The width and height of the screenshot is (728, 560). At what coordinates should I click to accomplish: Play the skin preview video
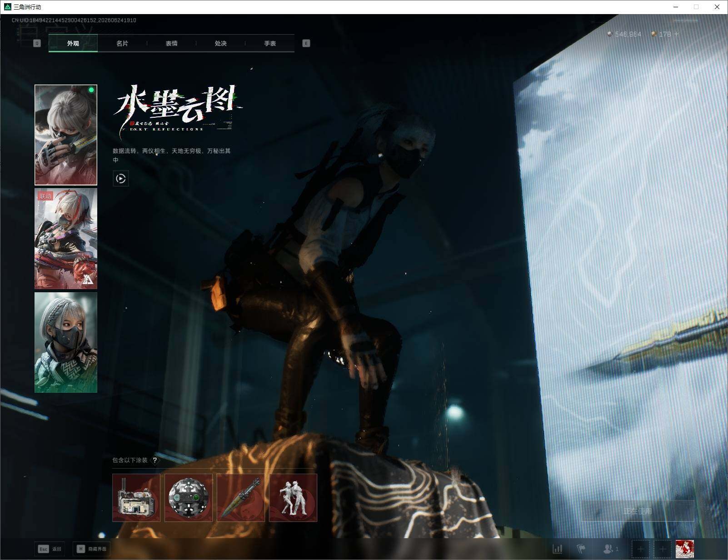point(121,179)
